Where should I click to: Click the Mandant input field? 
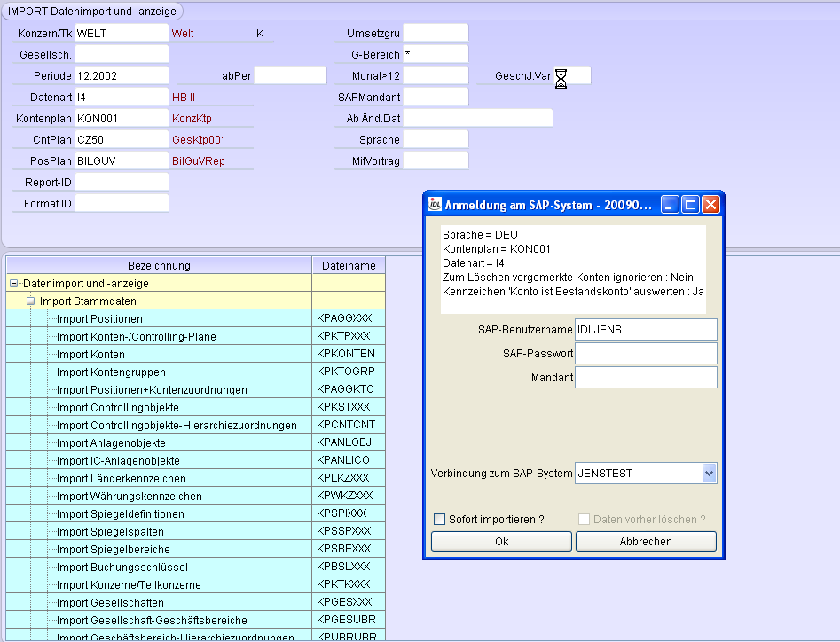click(646, 378)
